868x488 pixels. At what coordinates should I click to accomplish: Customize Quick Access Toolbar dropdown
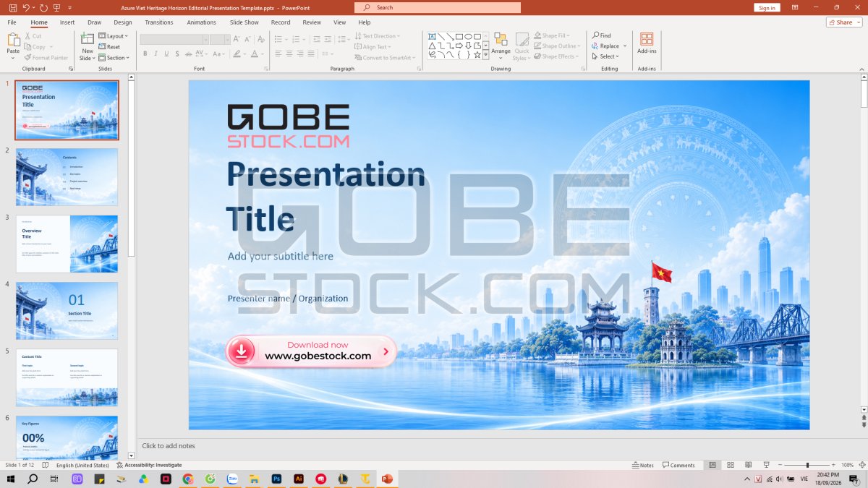pyautogui.click(x=70, y=7)
